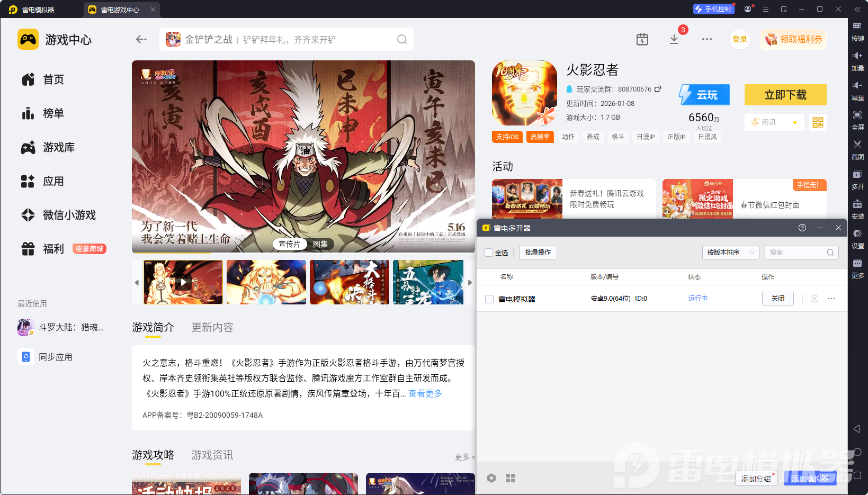Screen dimensions: 868x495
Task: Expand the 按版本排序 sort dropdown
Action: click(x=730, y=253)
